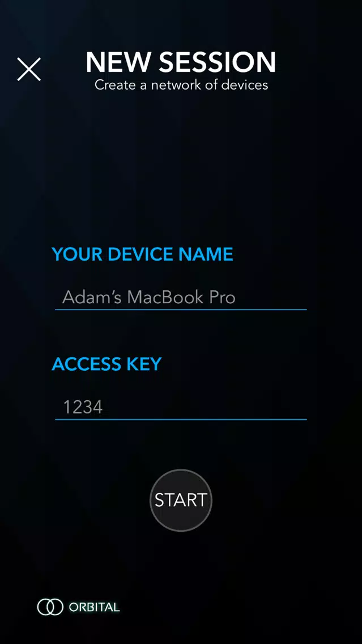Click the word NEW in the title
Screen dimensions: 362x644
click(x=120, y=62)
